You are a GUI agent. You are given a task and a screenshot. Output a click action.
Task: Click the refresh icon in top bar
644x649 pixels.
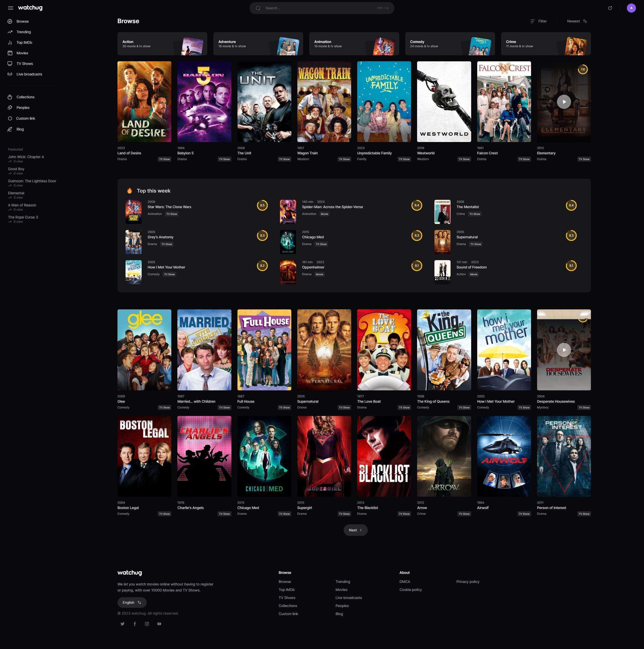(x=610, y=8)
